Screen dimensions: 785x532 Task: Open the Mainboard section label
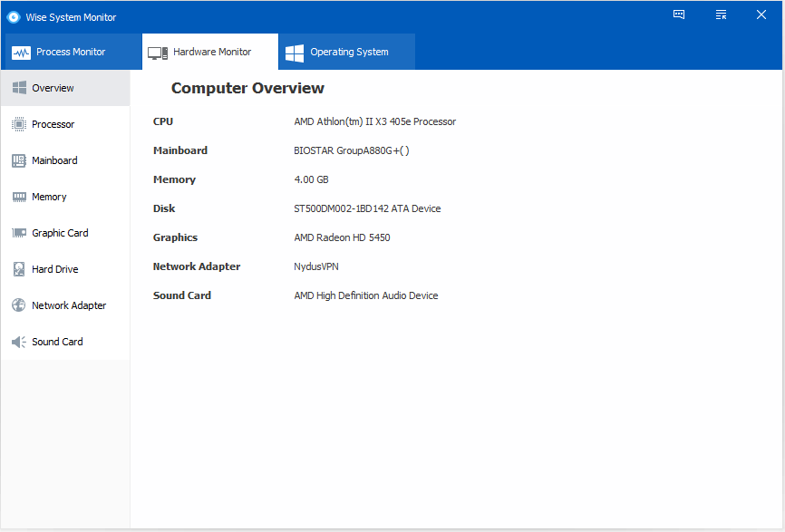(54, 160)
